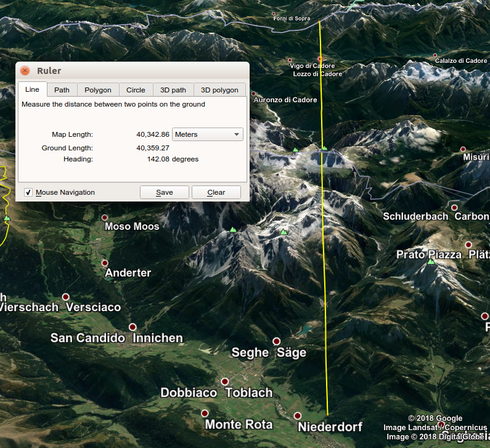Click the Moso Moos place marker
The image size is (490, 448).
tap(105, 218)
